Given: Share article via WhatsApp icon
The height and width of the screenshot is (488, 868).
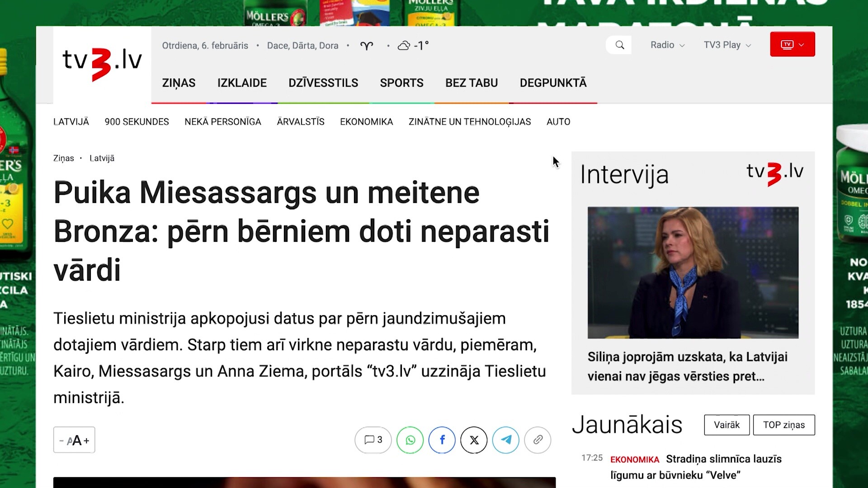Looking at the screenshot, I should pyautogui.click(x=410, y=440).
